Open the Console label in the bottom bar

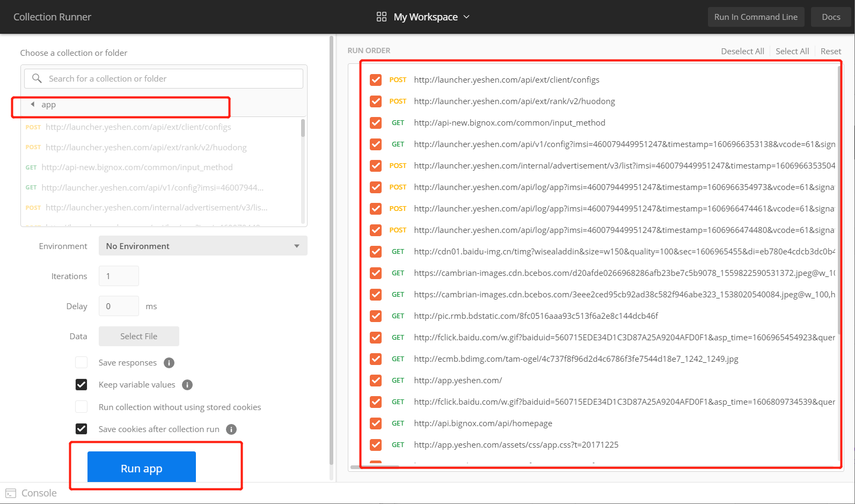(x=39, y=493)
